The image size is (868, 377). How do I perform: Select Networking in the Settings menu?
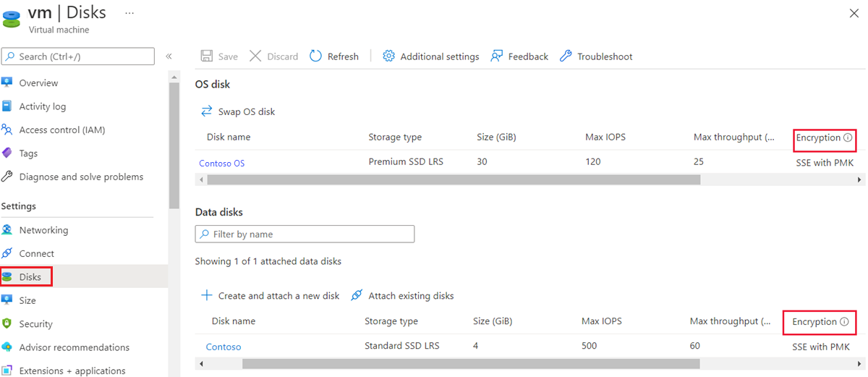43,230
